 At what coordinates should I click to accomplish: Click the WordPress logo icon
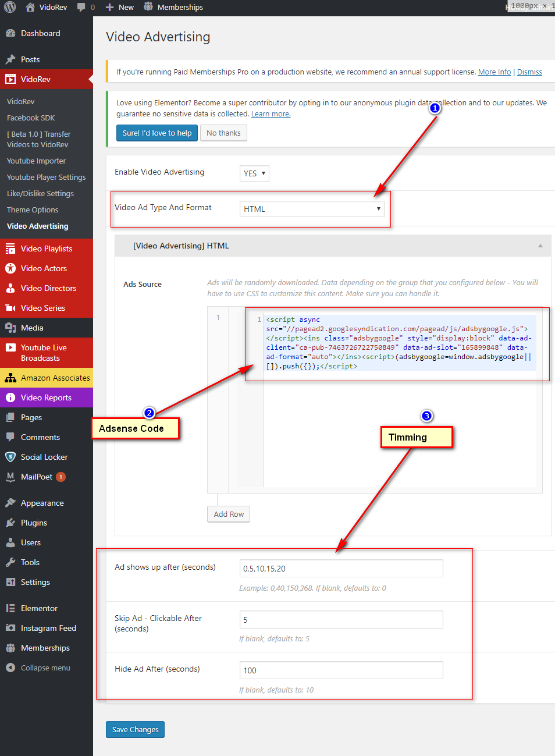click(10, 7)
